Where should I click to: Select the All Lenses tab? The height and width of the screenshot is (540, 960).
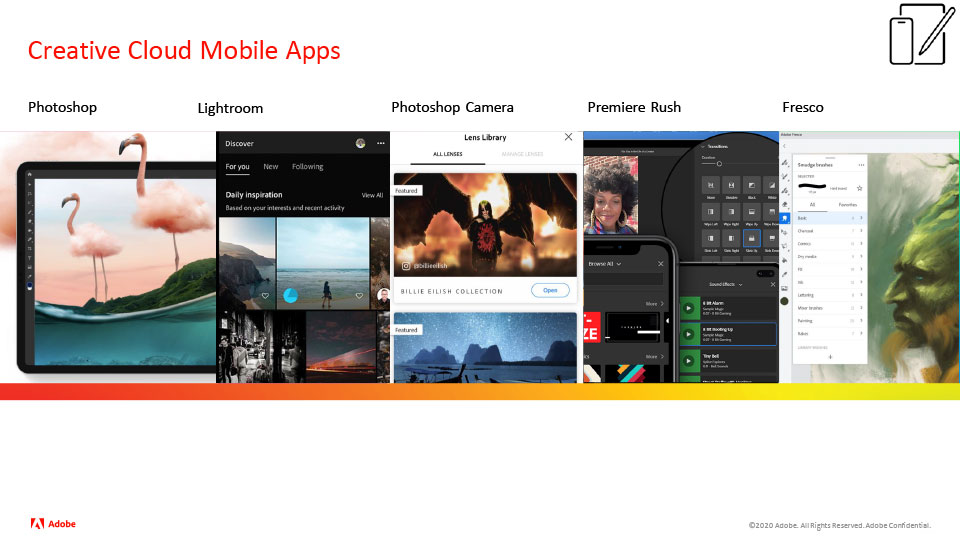click(447, 154)
